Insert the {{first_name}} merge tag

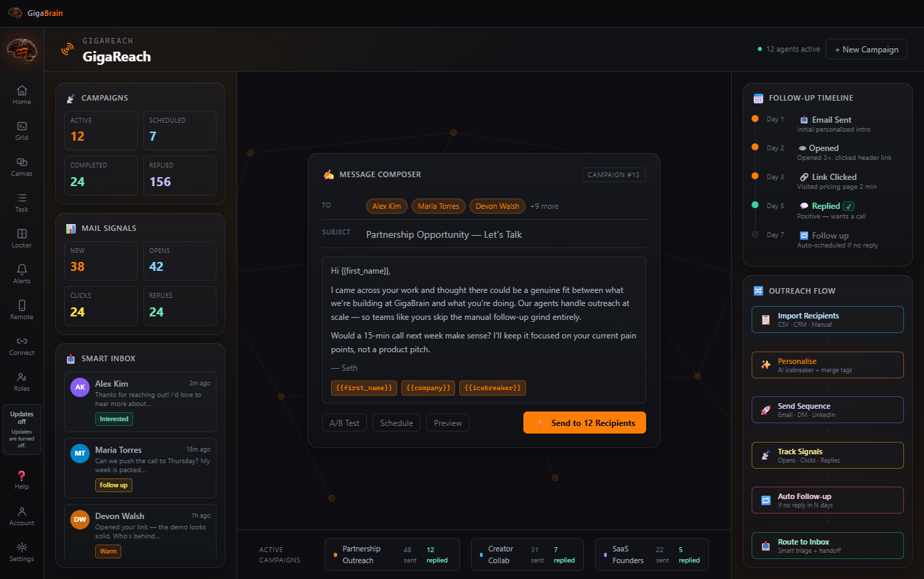click(x=363, y=388)
